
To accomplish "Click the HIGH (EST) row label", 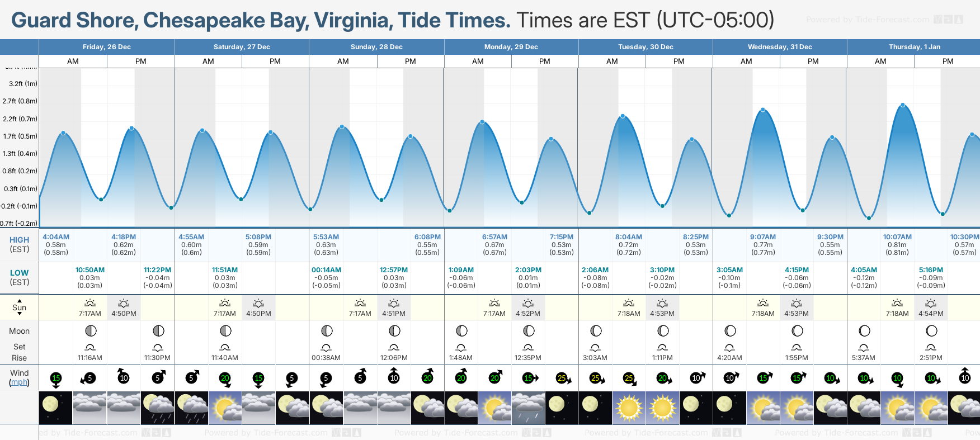I will [x=19, y=244].
